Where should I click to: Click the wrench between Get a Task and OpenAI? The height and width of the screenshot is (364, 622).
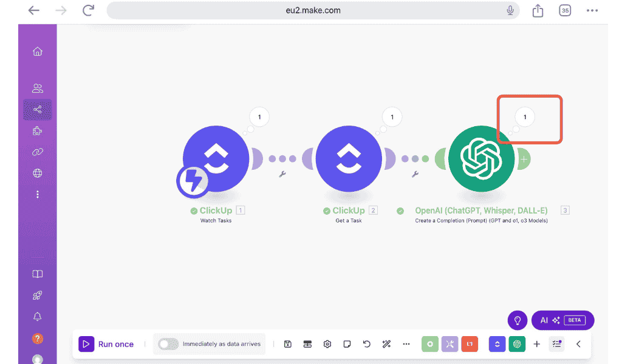click(x=415, y=174)
